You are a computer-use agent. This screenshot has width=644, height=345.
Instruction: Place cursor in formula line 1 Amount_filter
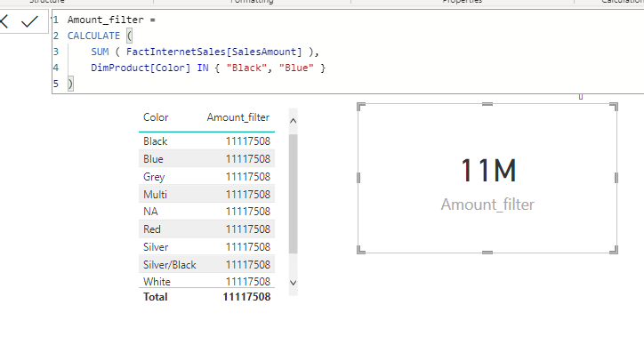pyautogui.click(x=106, y=20)
